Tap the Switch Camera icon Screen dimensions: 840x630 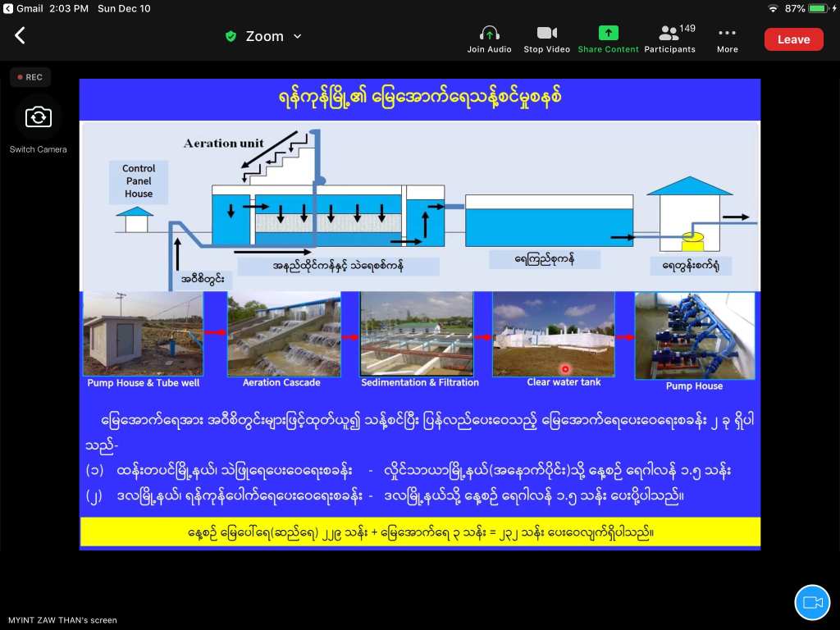click(x=38, y=117)
